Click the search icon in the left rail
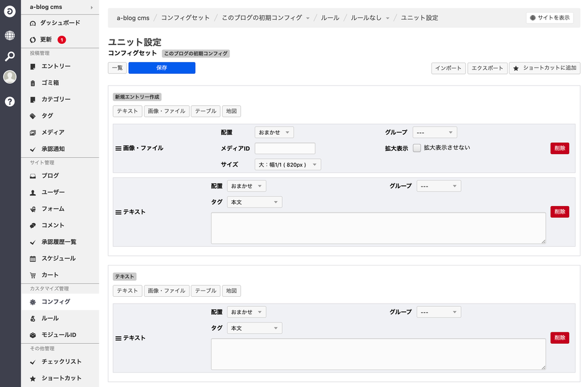Image resolution: width=588 pixels, height=387 pixels. click(9, 57)
